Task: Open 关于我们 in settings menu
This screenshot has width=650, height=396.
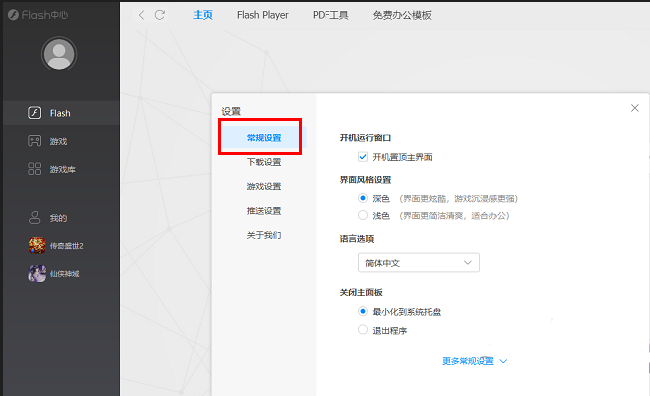Action: [264, 236]
